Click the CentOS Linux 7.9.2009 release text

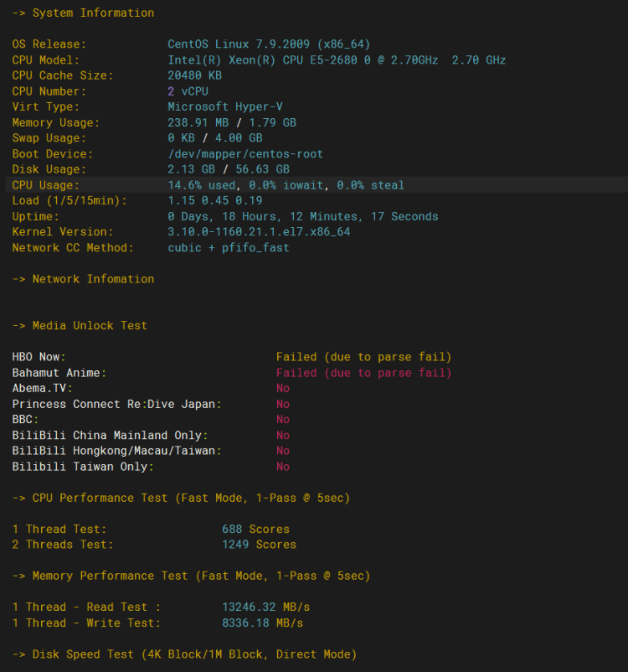click(269, 44)
